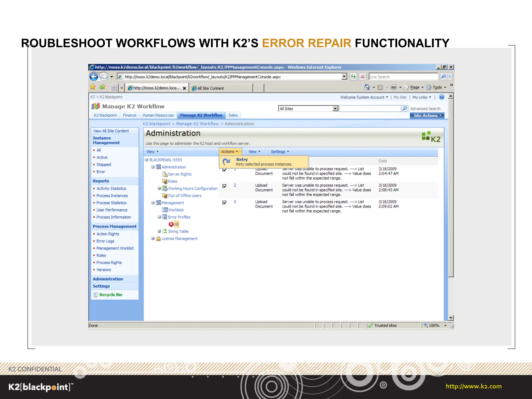Click the Live Search input box
532x399 pixels.
(x=403, y=77)
